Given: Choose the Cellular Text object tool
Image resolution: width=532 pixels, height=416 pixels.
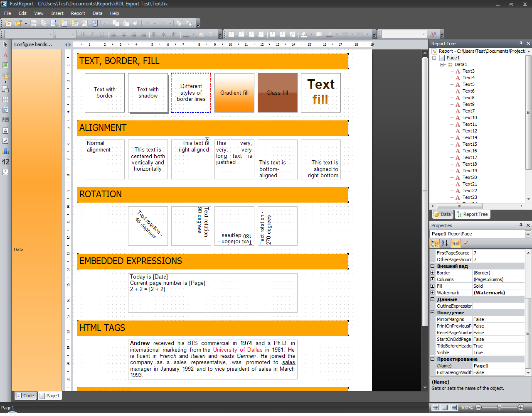Looking at the screenshot, I should pyautogui.click(x=5, y=172).
